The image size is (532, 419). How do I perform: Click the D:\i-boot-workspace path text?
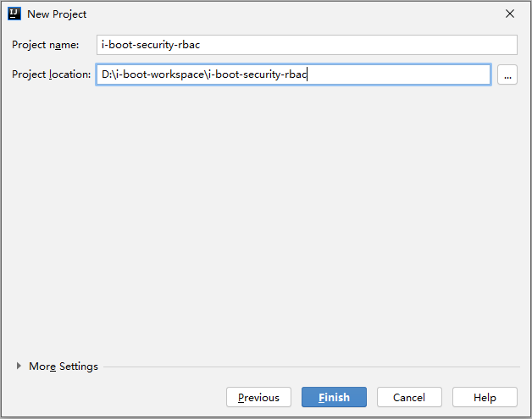[x=152, y=75]
